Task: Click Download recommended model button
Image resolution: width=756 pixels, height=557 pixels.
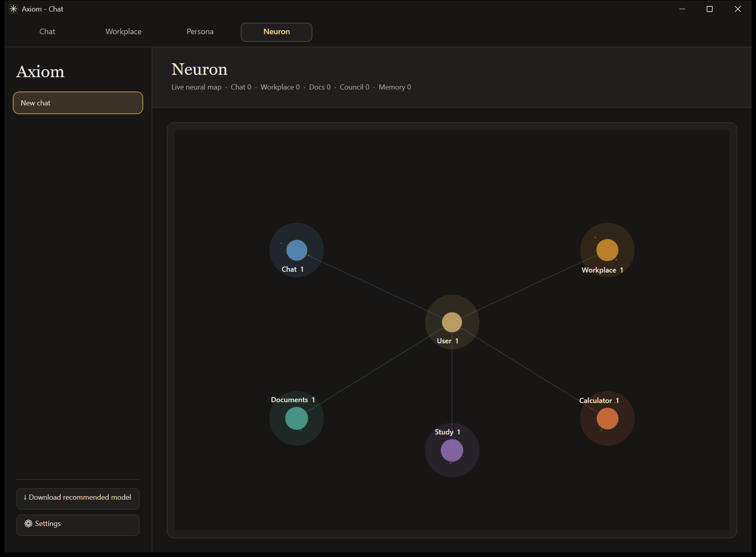Action: pyautogui.click(x=78, y=499)
